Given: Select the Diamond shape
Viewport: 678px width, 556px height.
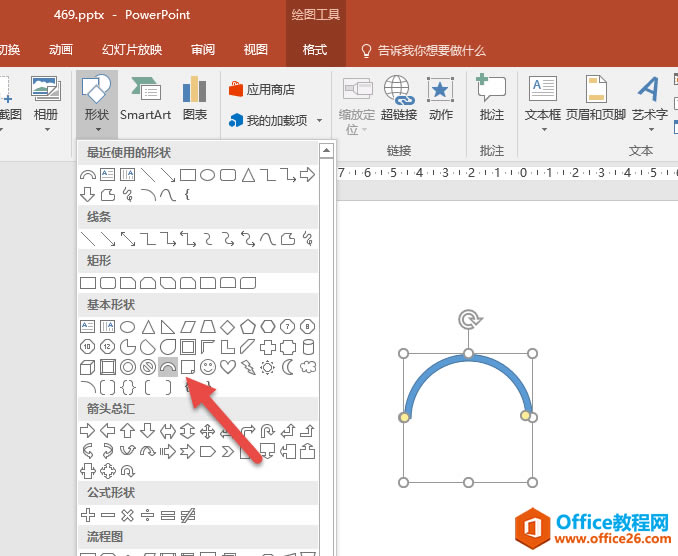Looking at the screenshot, I should click(228, 327).
